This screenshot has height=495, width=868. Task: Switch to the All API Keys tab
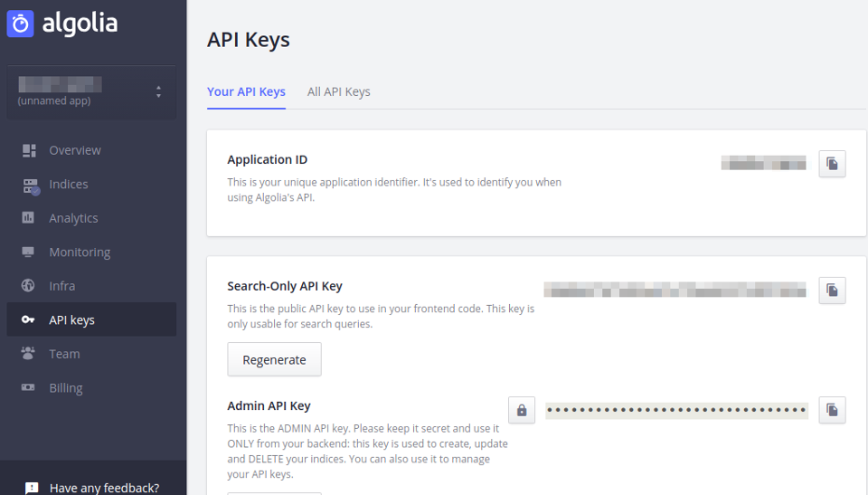[x=339, y=91]
